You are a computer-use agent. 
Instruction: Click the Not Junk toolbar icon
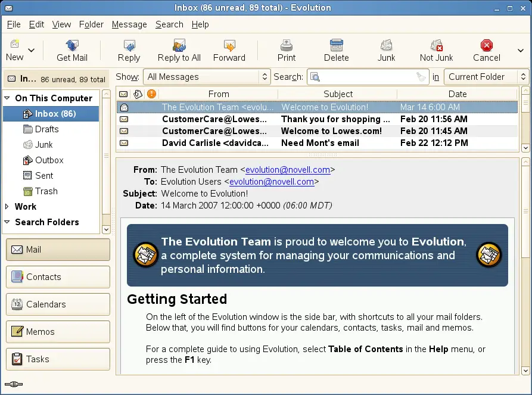[437, 46]
